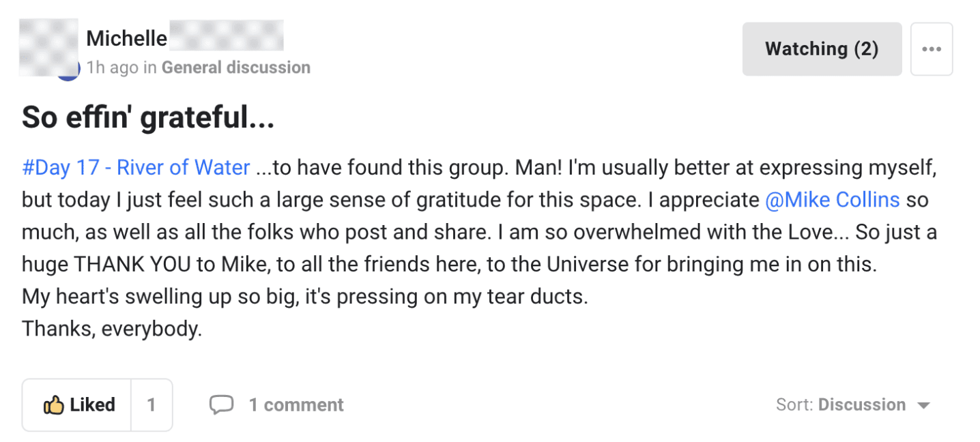Click the line 'Thanks, everybody.'
The image size is (980, 442).
112,329
